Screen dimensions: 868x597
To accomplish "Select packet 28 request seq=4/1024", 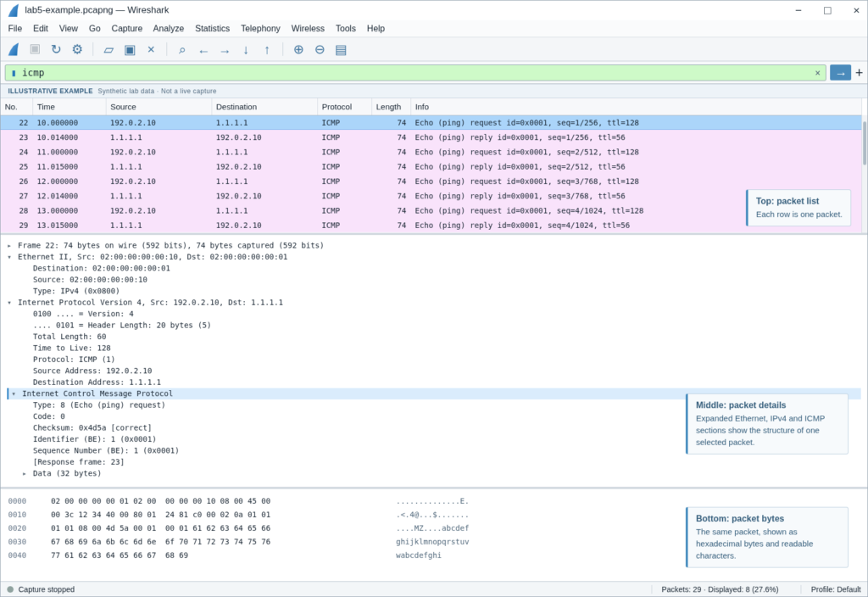I will tap(431, 210).
